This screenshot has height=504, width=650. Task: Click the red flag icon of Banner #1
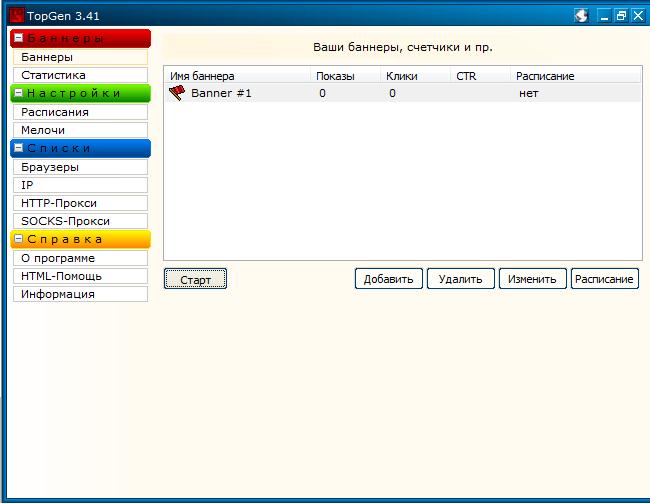pos(177,93)
